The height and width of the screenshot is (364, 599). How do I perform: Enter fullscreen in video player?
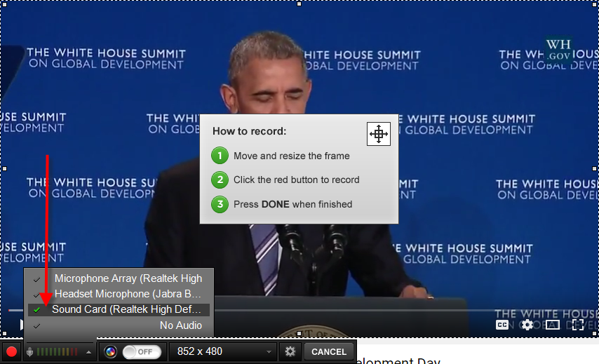coord(578,325)
